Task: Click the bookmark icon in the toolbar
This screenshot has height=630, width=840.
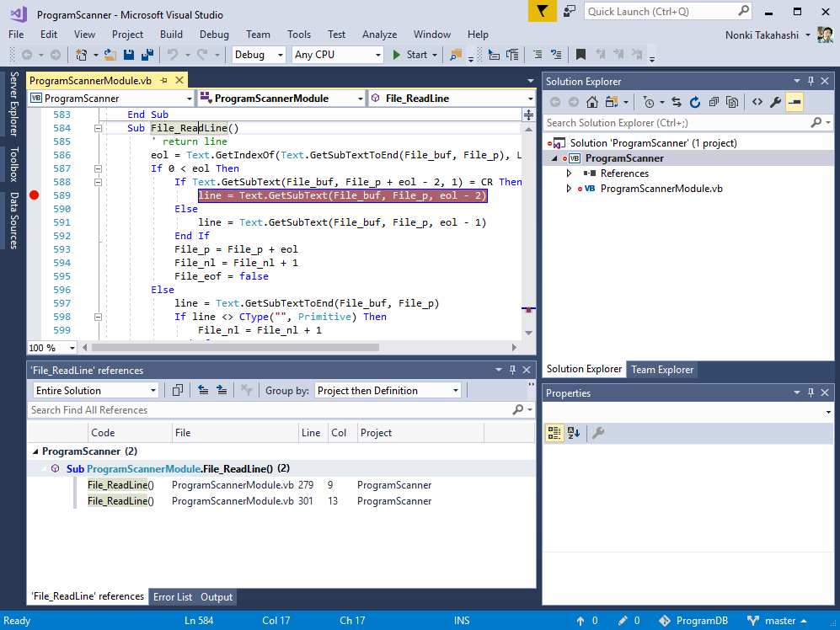Action: click(581, 55)
